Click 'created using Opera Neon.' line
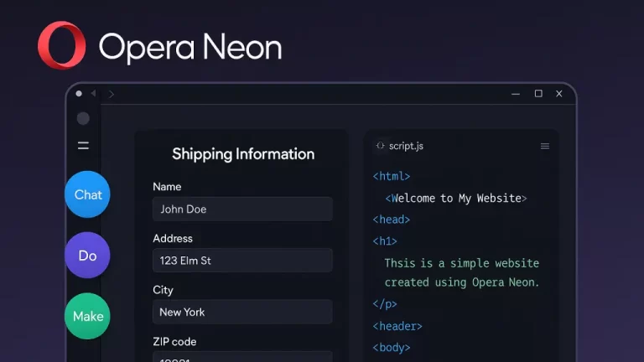This screenshot has width=644, height=362. point(462,282)
